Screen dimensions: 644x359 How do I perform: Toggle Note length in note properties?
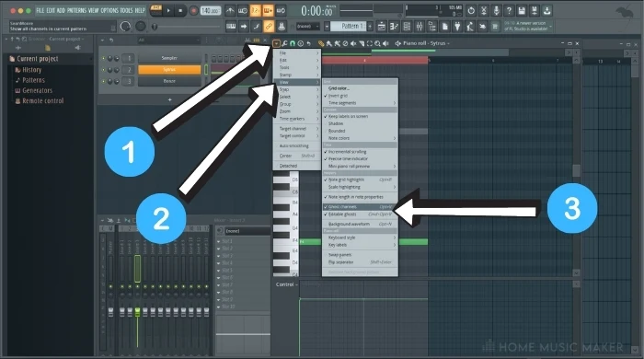pyautogui.click(x=360, y=197)
